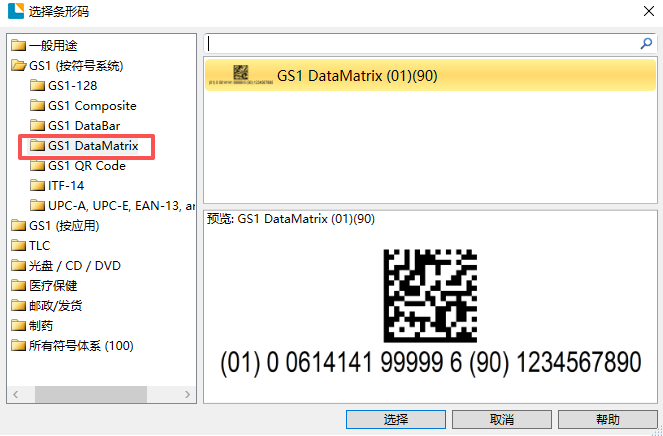Click the search magnifier icon
Image resolution: width=663 pixels, height=436 pixels.
pyautogui.click(x=646, y=44)
